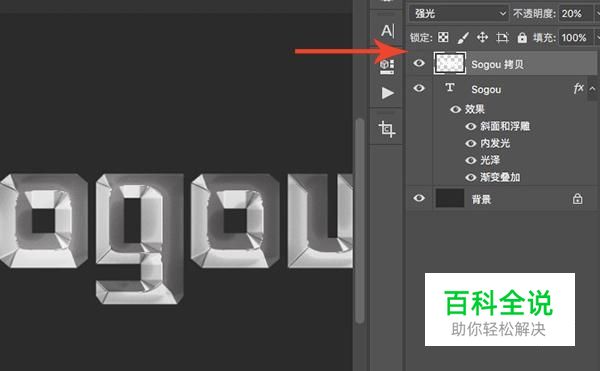Click the text layer T icon
The width and height of the screenshot is (600, 371).
click(x=450, y=88)
